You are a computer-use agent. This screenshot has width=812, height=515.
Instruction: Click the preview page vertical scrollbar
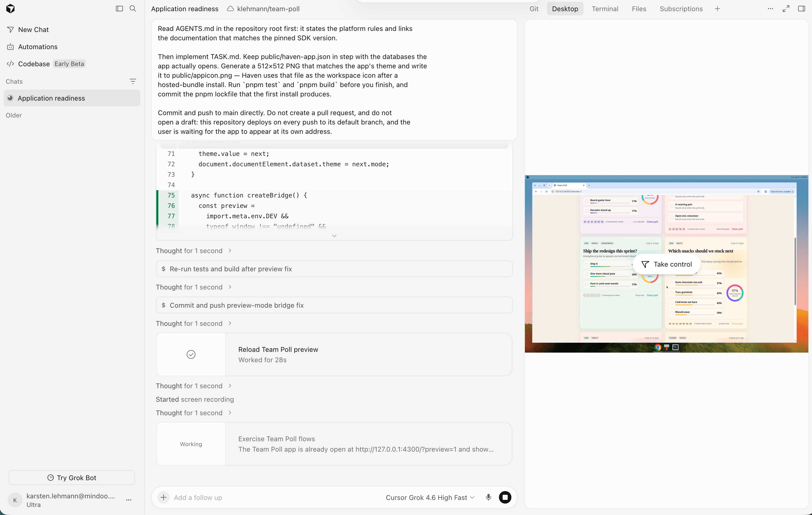[x=795, y=271]
